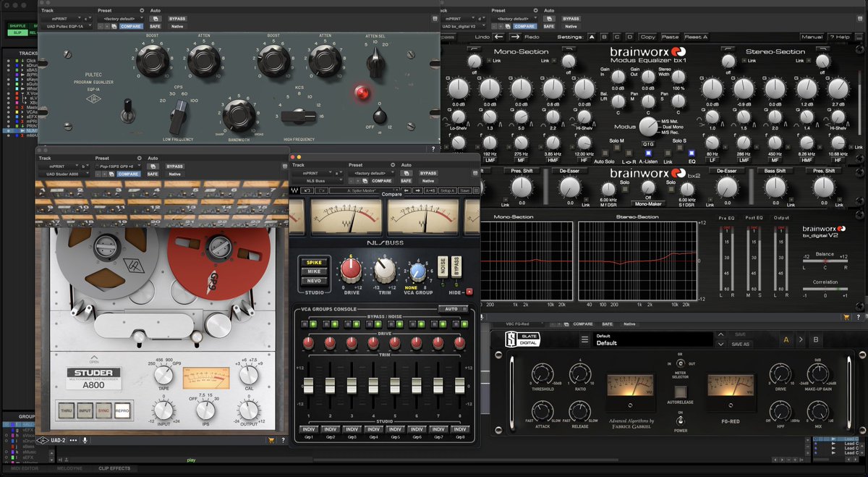868x477 pixels.
Task: Click the Studer OPEN panel arrow
Action: pos(93,359)
